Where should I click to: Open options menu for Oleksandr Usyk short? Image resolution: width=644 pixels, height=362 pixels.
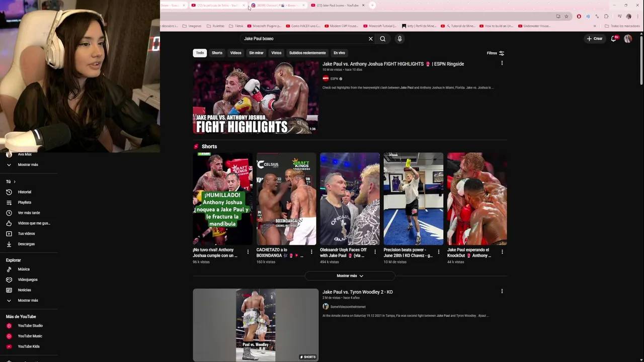pos(375,251)
